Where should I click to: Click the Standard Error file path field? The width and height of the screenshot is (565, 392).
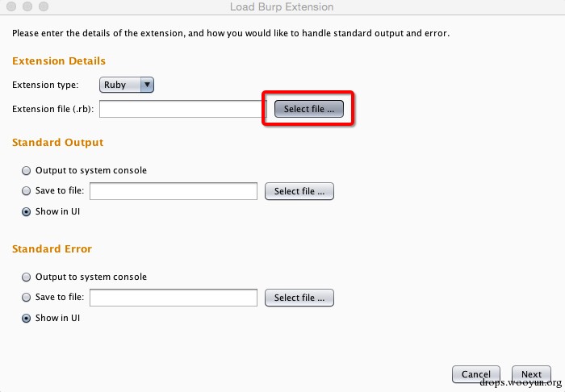[x=173, y=298]
